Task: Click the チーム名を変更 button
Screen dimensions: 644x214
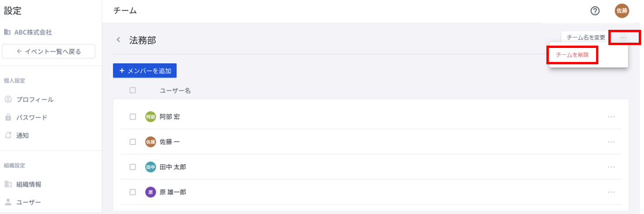Action: pos(586,37)
